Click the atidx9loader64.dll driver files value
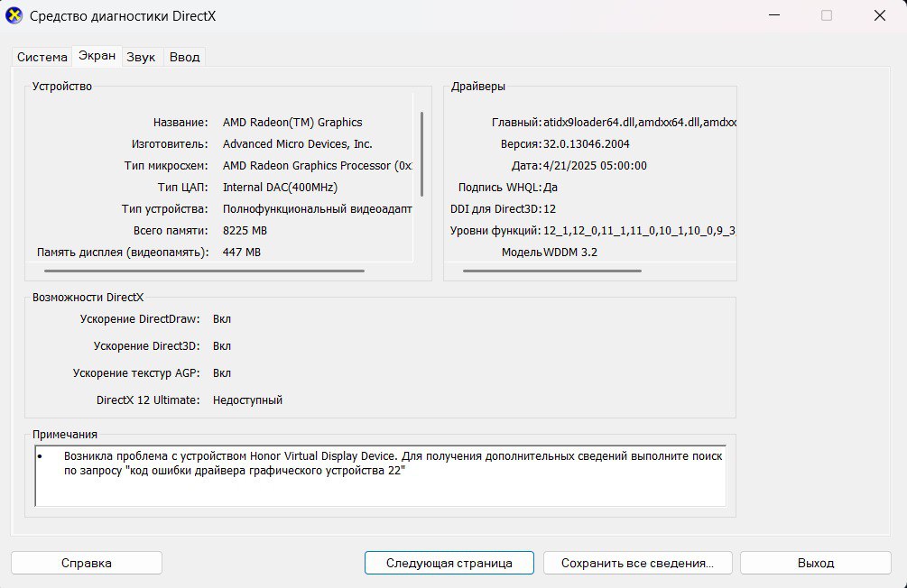 [640, 122]
